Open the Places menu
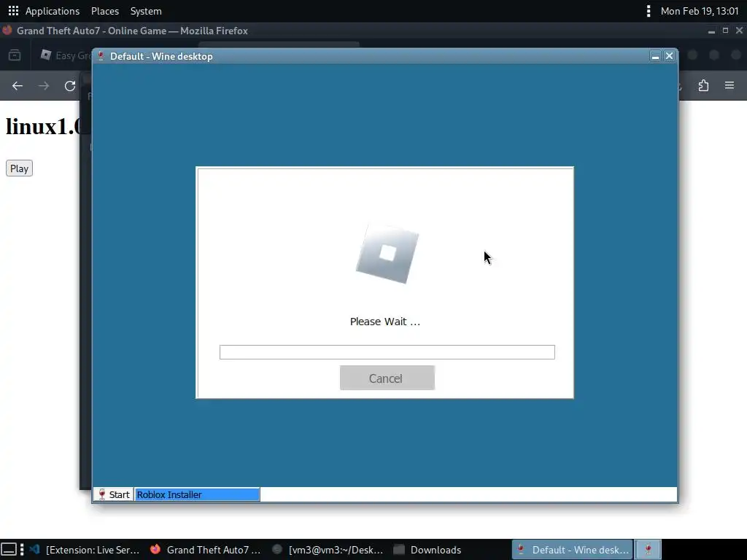The width and height of the screenshot is (747, 560). [105, 11]
